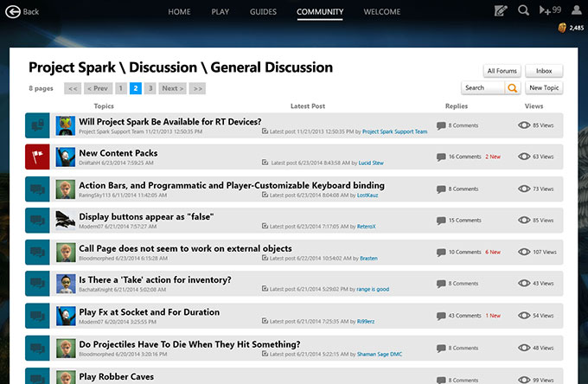Open the Inbox button
588x384 pixels.
coord(544,71)
